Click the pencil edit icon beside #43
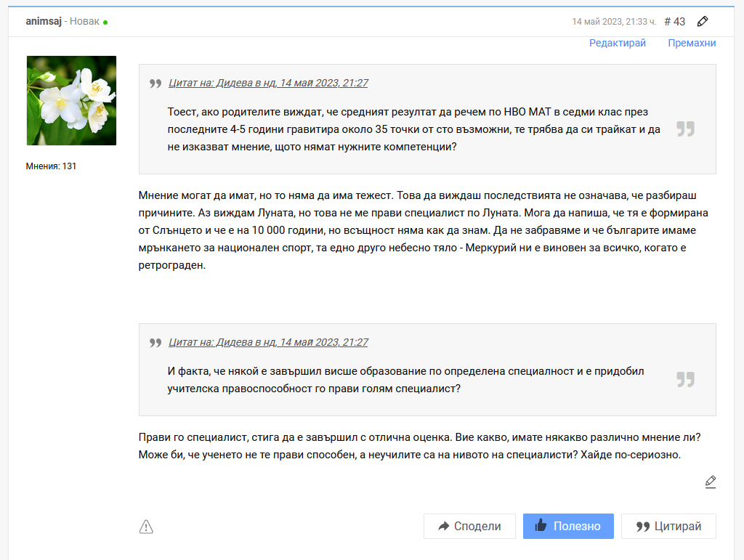This screenshot has height=560, width=744. tap(702, 21)
